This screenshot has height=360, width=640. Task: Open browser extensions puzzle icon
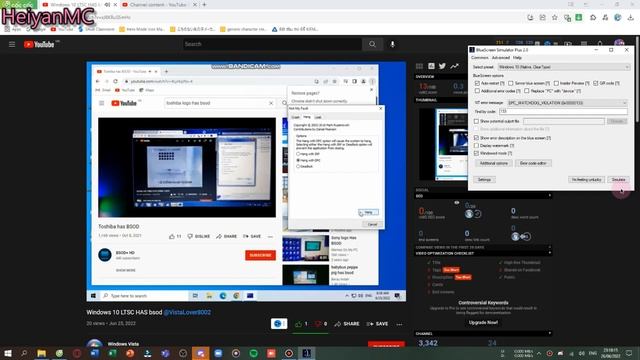click(x=593, y=18)
